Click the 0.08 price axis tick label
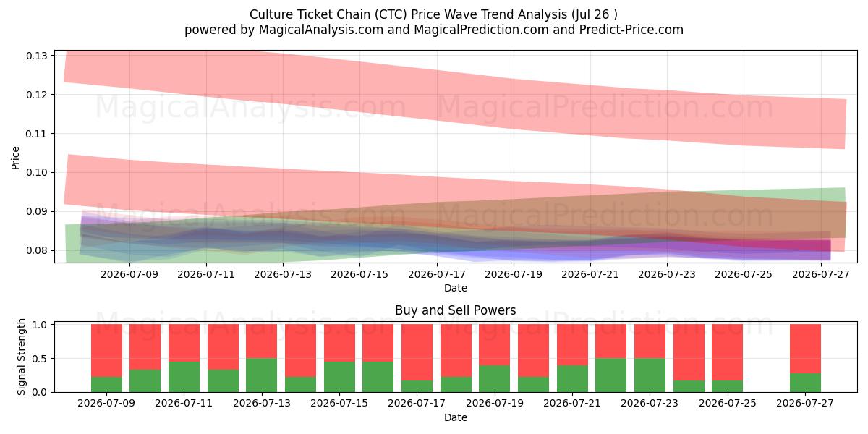The height and width of the screenshot is (434, 868). (x=35, y=250)
